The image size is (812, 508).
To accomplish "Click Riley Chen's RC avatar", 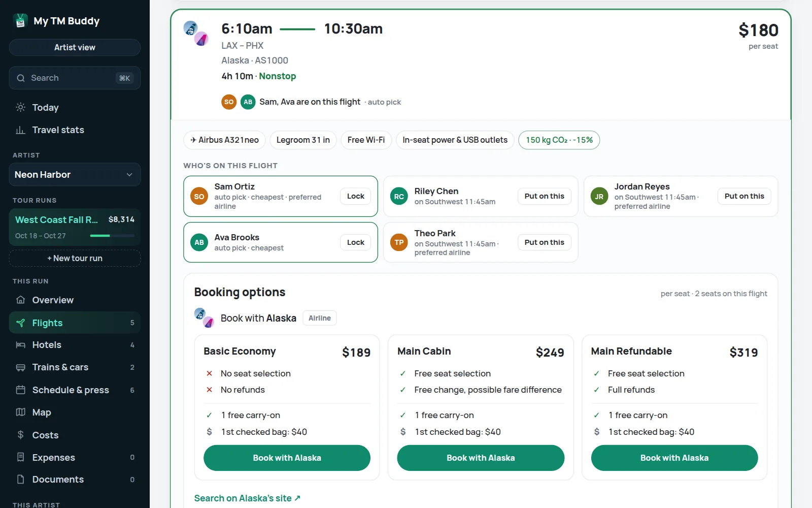I will tap(399, 197).
